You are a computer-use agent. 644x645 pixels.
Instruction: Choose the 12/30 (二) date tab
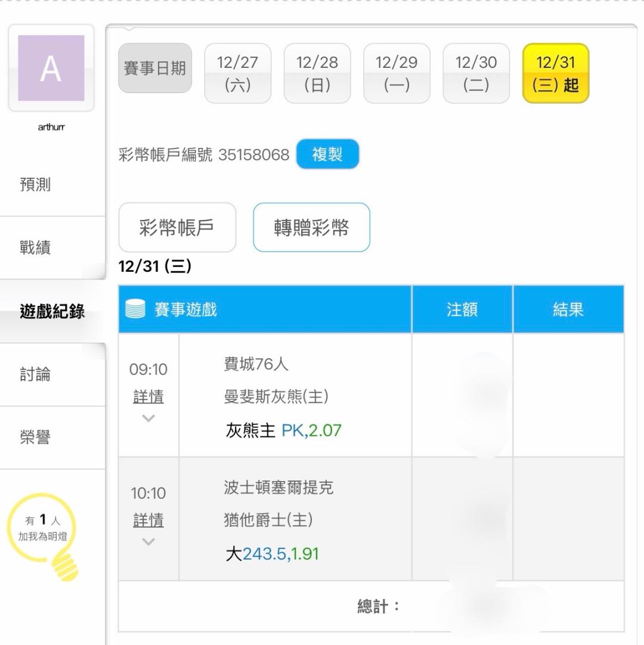(476, 73)
